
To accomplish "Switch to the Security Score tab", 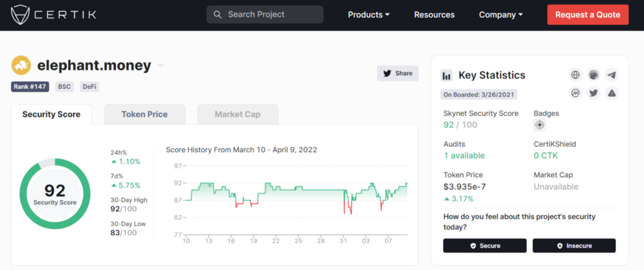I will [x=52, y=114].
